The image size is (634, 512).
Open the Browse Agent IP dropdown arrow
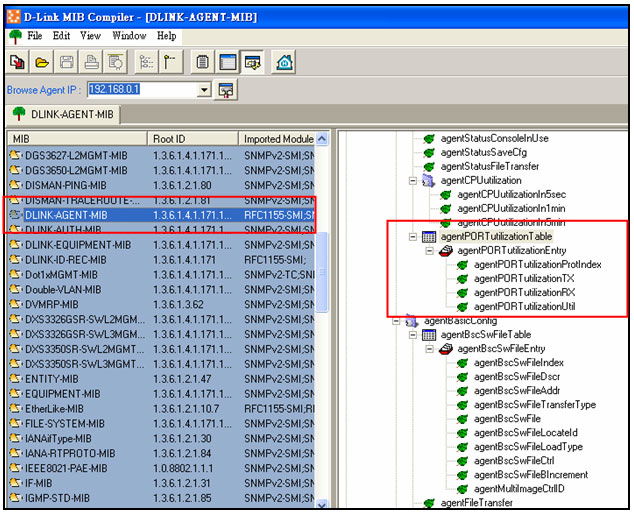point(204,90)
